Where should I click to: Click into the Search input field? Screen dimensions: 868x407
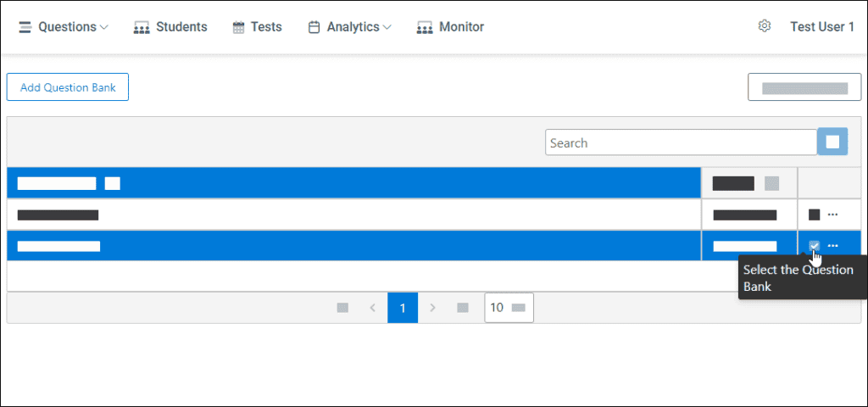tap(681, 142)
